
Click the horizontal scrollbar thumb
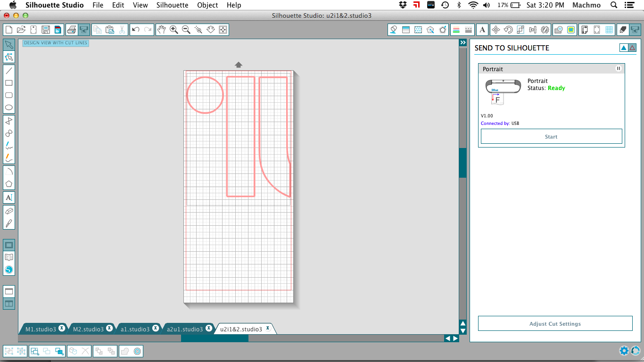pos(215,338)
